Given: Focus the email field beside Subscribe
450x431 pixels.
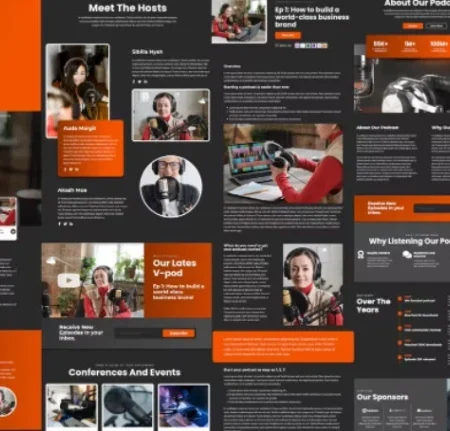Looking at the screenshot, I should 138,333.
